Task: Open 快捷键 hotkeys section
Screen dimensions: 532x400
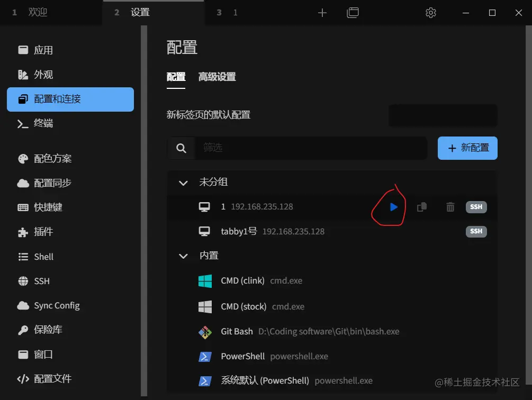Action: point(70,207)
